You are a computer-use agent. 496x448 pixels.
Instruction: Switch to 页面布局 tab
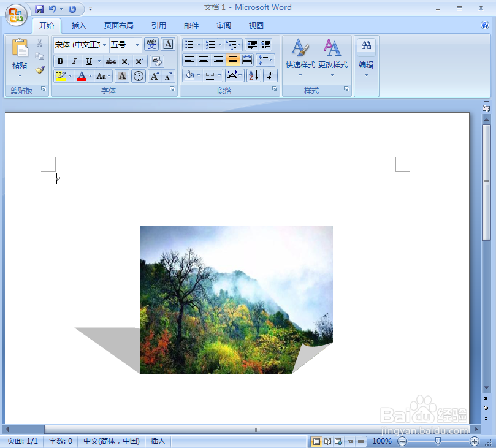tap(118, 26)
